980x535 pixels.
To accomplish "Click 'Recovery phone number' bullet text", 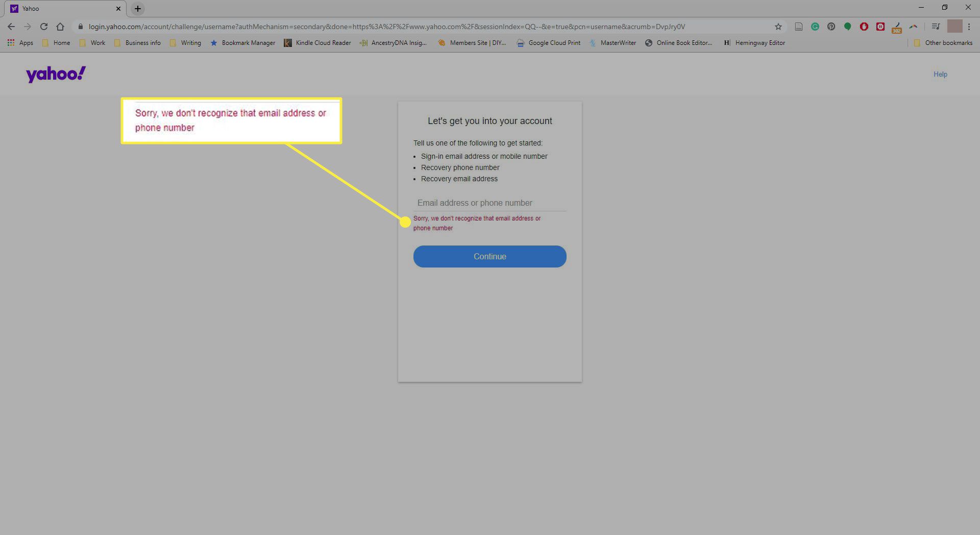I will [x=460, y=167].
